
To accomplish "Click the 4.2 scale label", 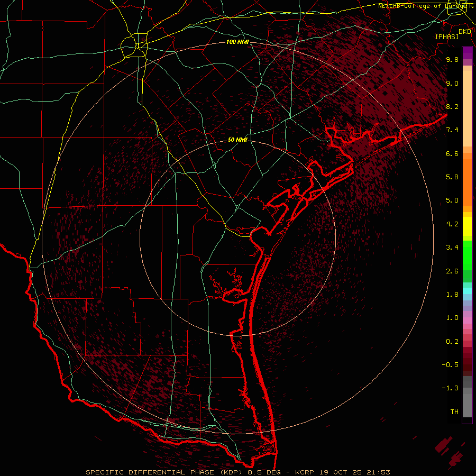I will [x=452, y=224].
